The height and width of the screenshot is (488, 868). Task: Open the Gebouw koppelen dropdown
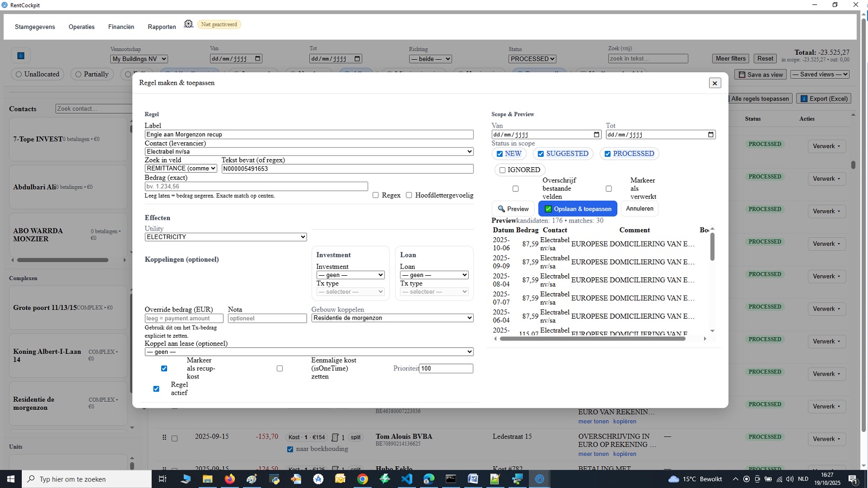[392, 318]
